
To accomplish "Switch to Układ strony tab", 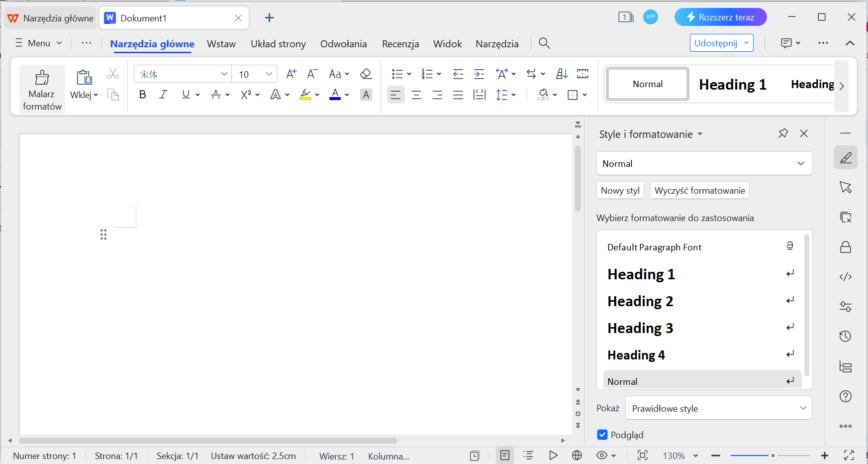I will coord(278,44).
